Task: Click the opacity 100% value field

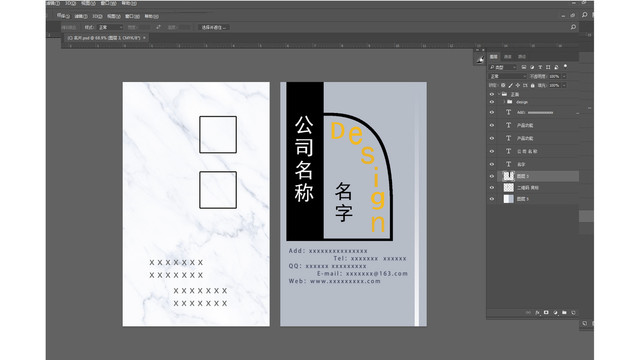Action: pyautogui.click(x=554, y=76)
